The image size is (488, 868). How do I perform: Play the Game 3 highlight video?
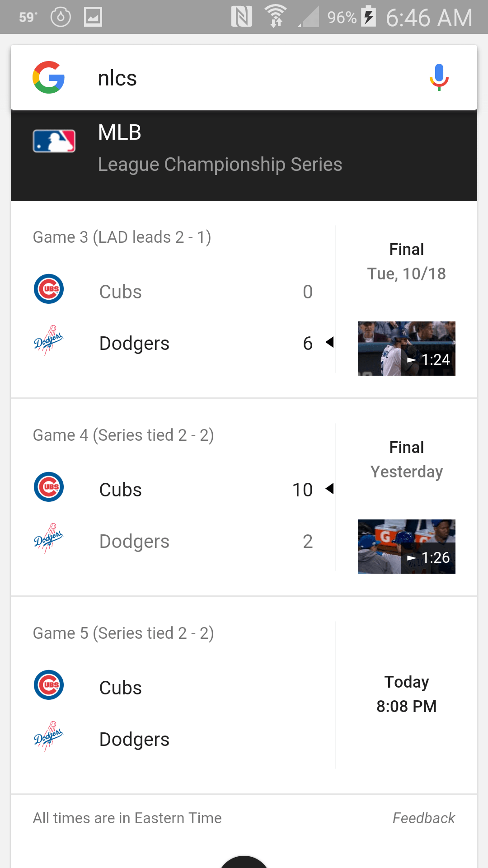tap(407, 349)
